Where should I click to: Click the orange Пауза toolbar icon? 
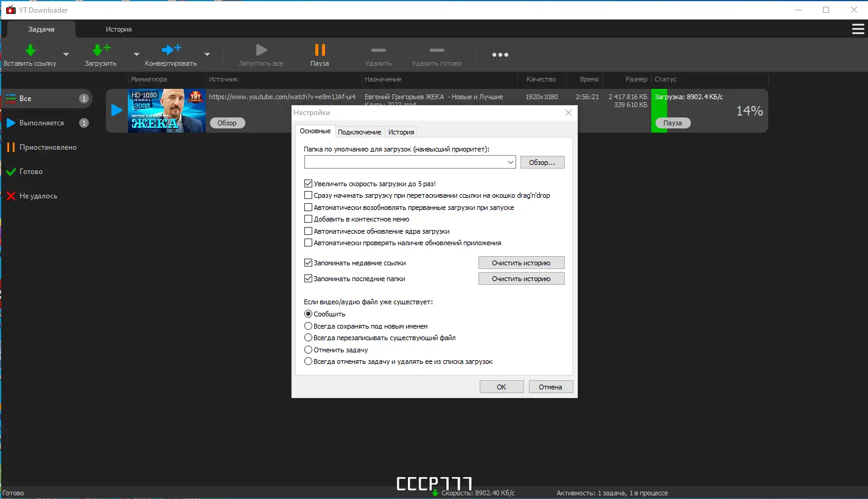click(320, 50)
